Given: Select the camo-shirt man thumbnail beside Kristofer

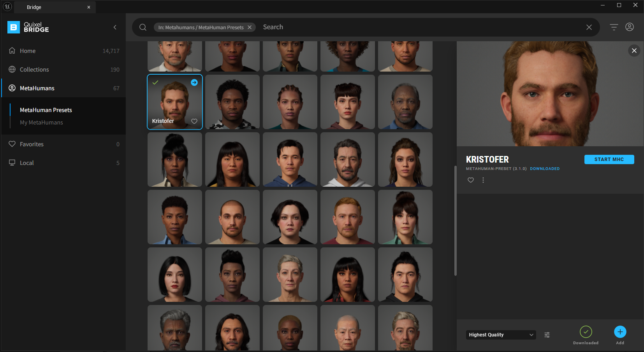Looking at the screenshot, I should pos(232,102).
